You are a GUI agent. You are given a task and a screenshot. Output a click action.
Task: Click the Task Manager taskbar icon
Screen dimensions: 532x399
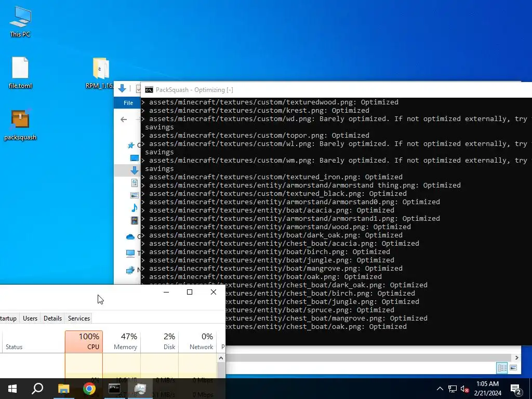140,389
